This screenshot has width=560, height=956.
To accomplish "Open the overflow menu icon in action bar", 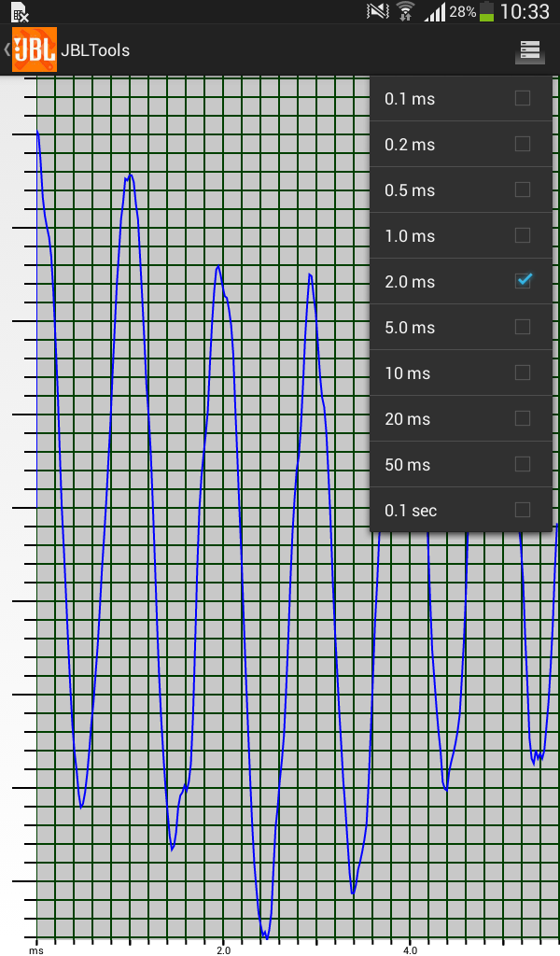I will pyautogui.click(x=529, y=51).
